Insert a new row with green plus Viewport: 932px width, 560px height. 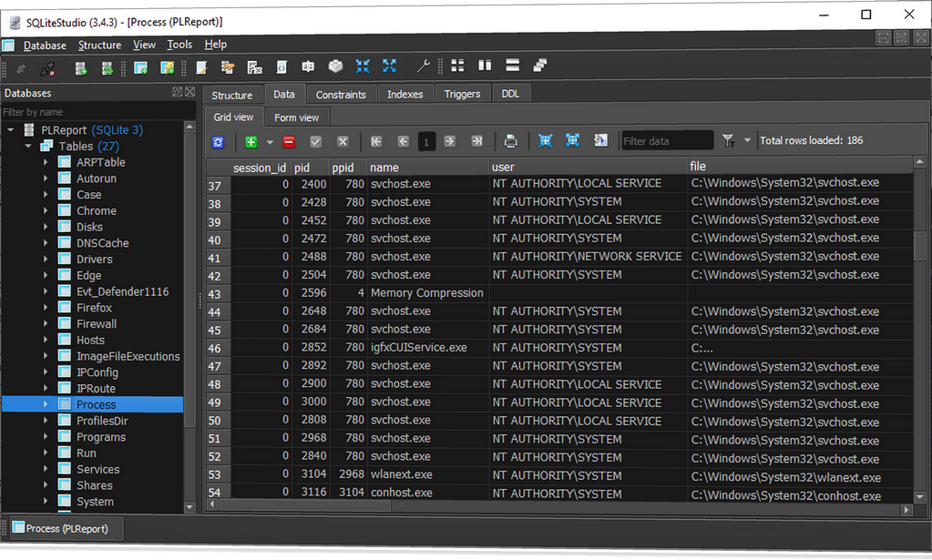(x=251, y=142)
